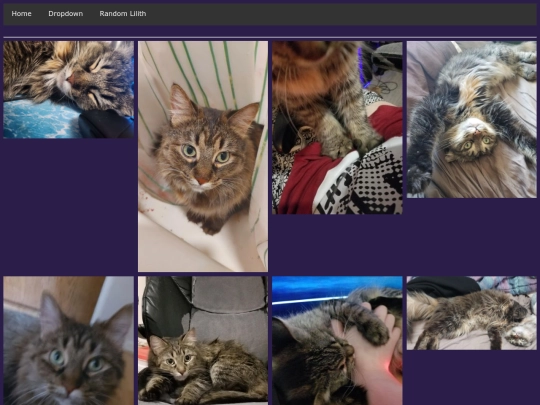Image resolution: width=540 pixels, height=405 pixels.
Task: Open the Random Lilith link
Action: coord(123,14)
